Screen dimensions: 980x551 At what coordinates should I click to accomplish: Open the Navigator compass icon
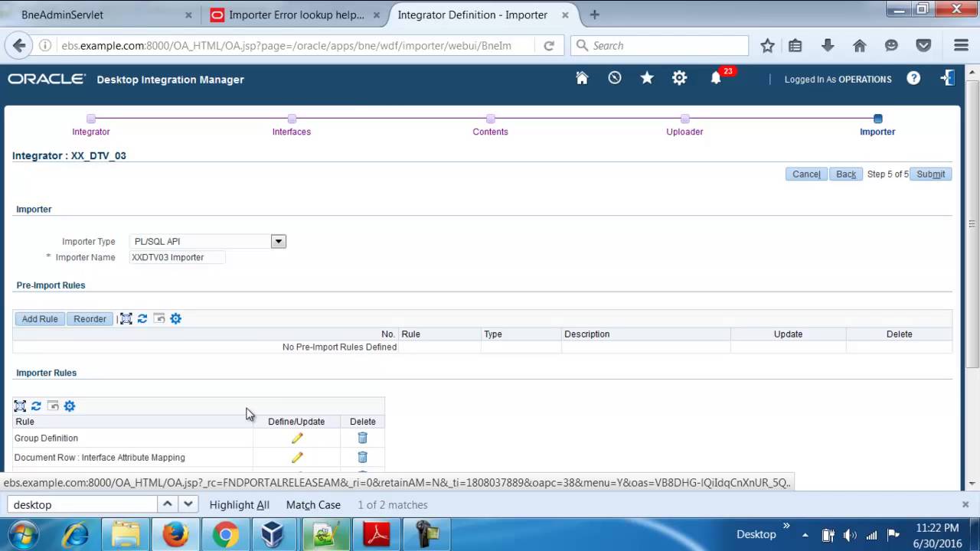pos(615,78)
